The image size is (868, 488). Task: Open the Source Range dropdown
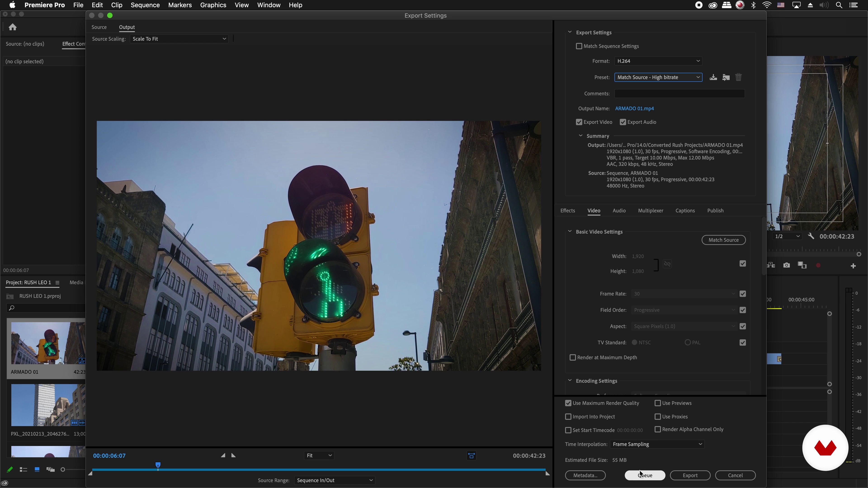[x=335, y=480]
